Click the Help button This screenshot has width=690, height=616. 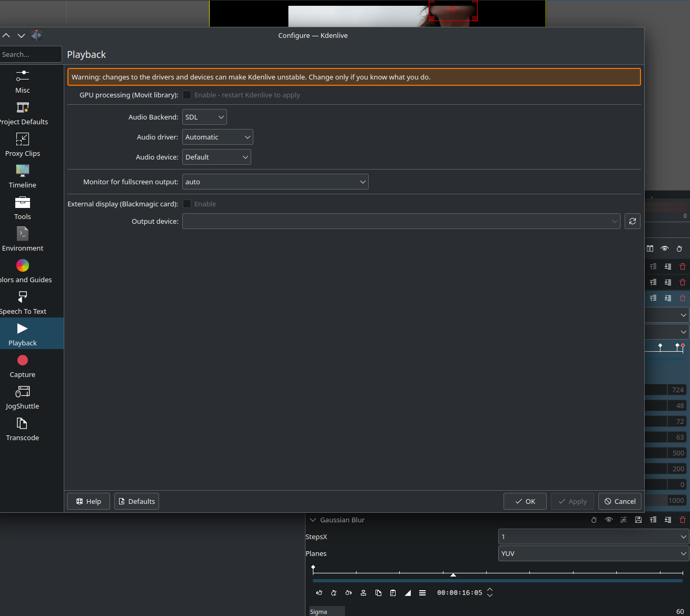pos(88,501)
